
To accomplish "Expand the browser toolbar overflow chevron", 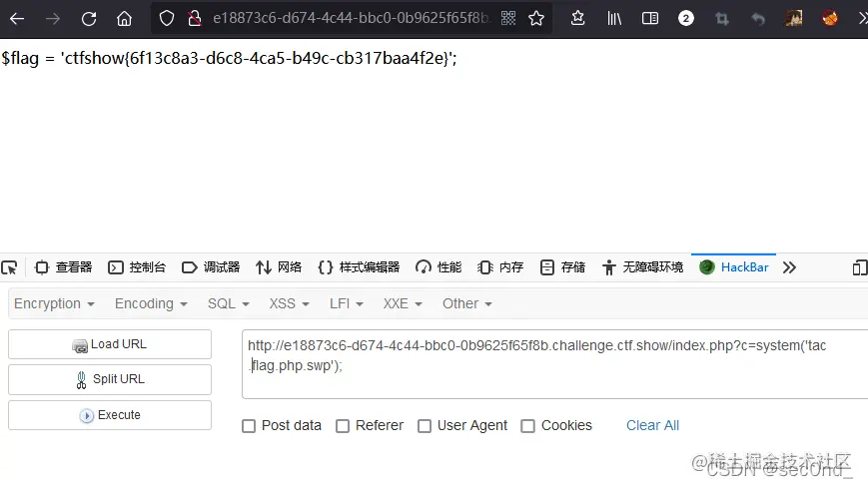I will coord(862,19).
